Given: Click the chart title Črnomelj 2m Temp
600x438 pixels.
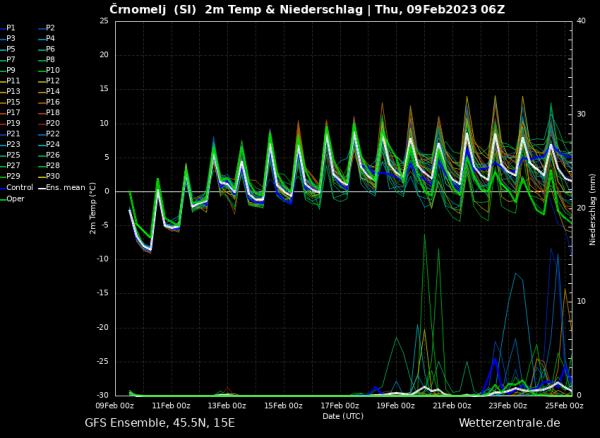Looking at the screenshot, I should [x=307, y=10].
